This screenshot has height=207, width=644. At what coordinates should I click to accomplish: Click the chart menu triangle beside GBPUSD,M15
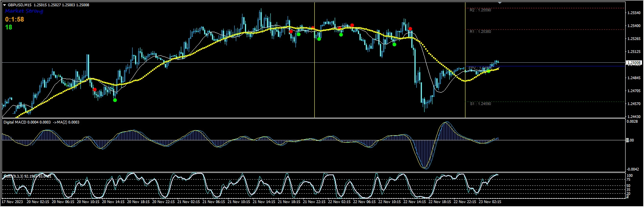(4, 5)
